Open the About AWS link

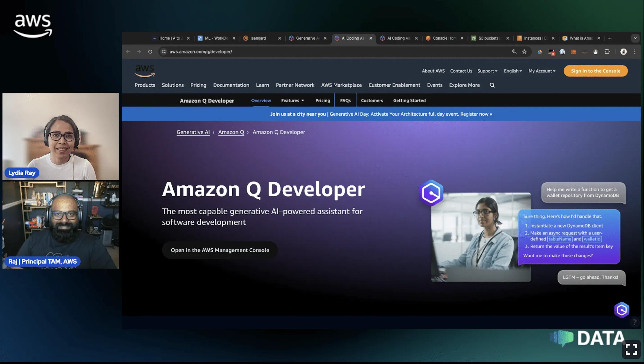click(x=433, y=71)
